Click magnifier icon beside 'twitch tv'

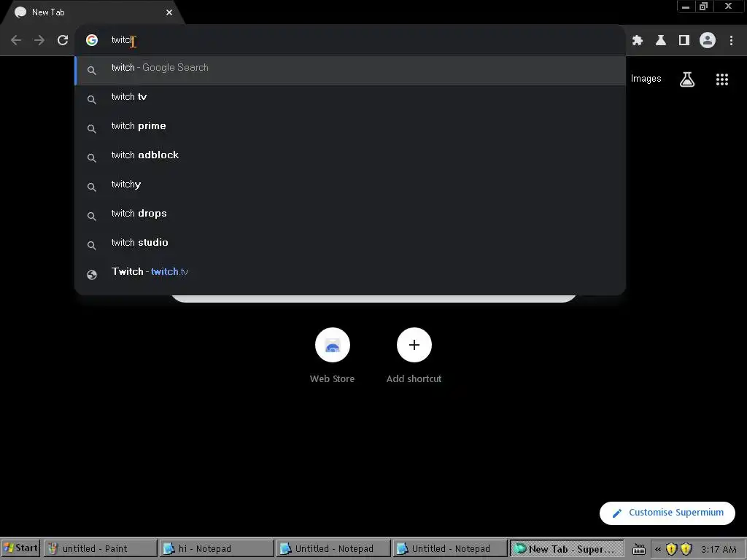92,99
